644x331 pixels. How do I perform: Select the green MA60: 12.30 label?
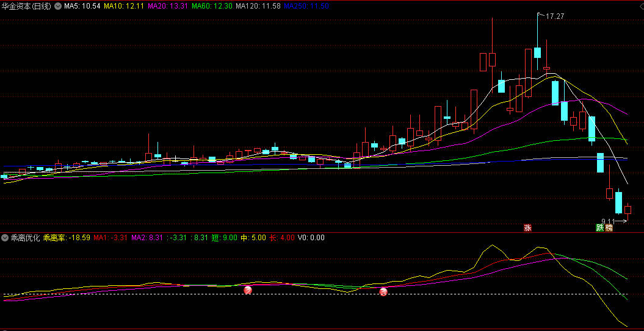point(212,6)
